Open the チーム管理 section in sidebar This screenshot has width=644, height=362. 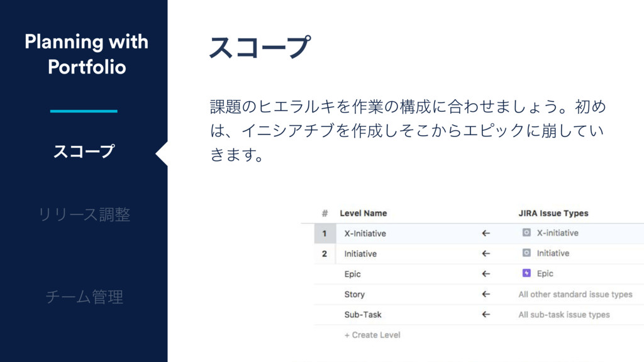point(84,297)
